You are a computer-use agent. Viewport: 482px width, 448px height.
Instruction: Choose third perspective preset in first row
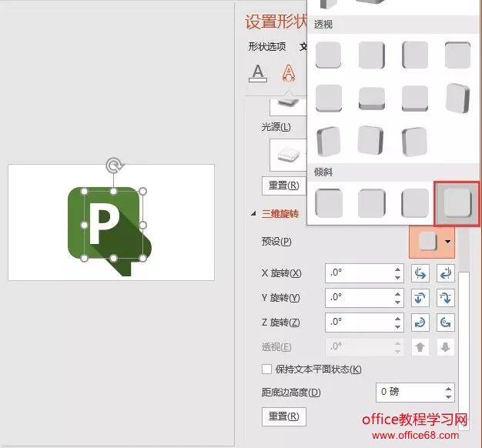(415, 55)
